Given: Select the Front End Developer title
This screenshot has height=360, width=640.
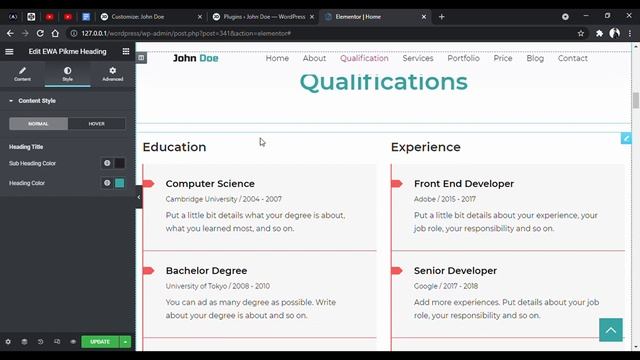Looking at the screenshot, I should pos(464,184).
